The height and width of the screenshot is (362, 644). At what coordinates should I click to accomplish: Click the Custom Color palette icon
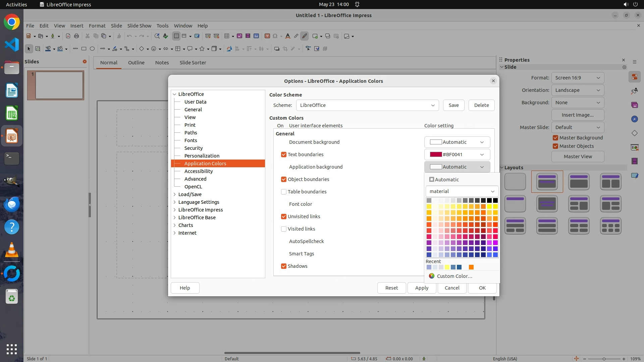431,276
